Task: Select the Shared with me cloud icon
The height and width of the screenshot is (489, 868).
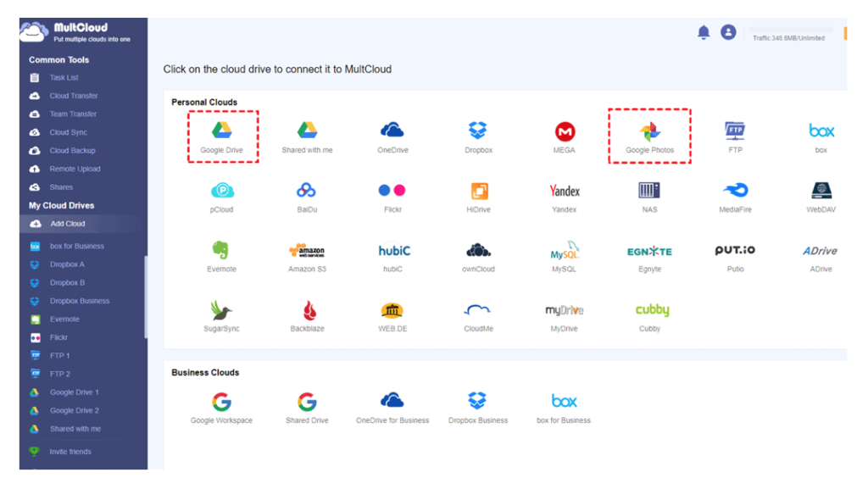Action: pyautogui.click(x=307, y=136)
